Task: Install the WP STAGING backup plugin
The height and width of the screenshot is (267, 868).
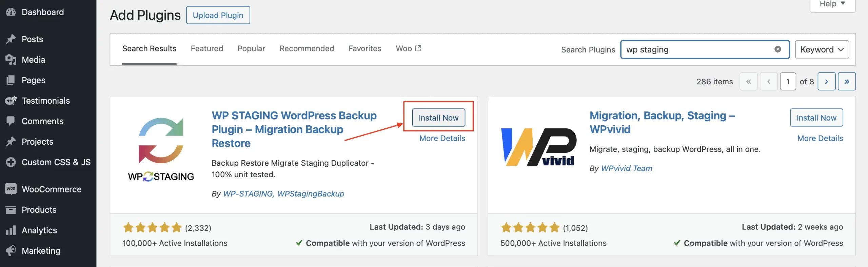Action: tap(438, 118)
